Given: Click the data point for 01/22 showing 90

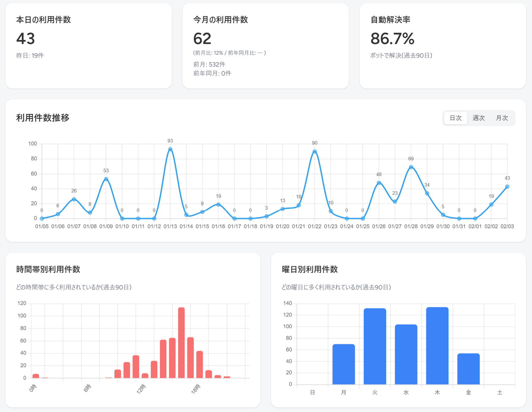Looking at the screenshot, I should point(315,151).
